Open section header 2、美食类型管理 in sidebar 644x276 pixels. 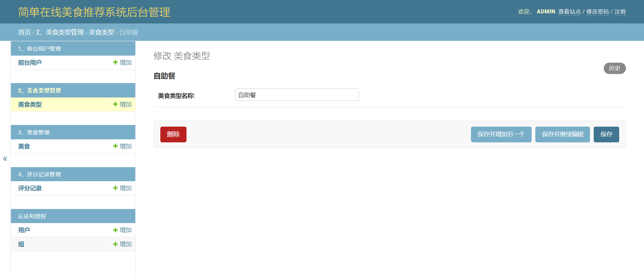click(x=39, y=91)
